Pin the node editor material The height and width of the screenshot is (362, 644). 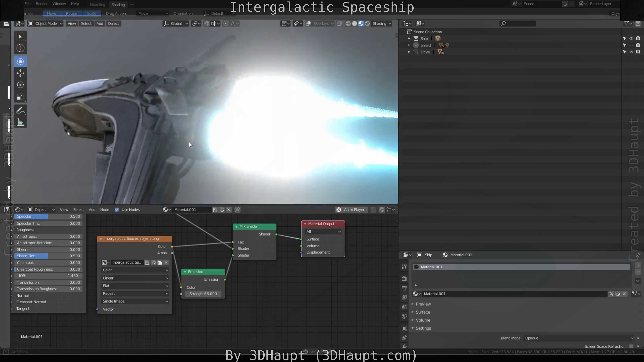[237, 210]
